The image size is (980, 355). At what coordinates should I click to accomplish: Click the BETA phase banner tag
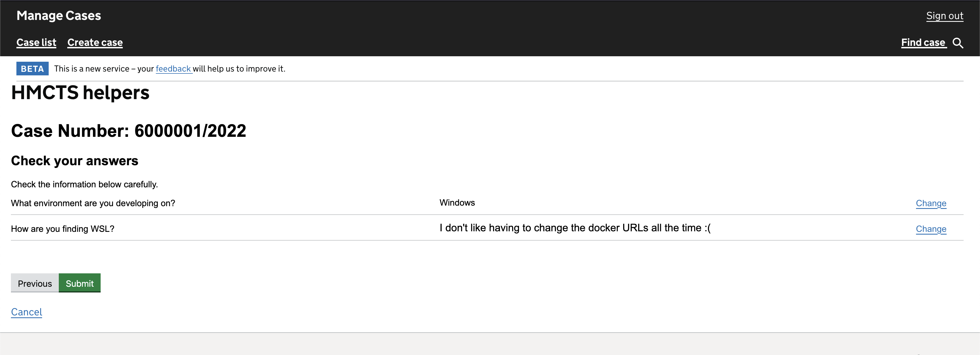32,69
